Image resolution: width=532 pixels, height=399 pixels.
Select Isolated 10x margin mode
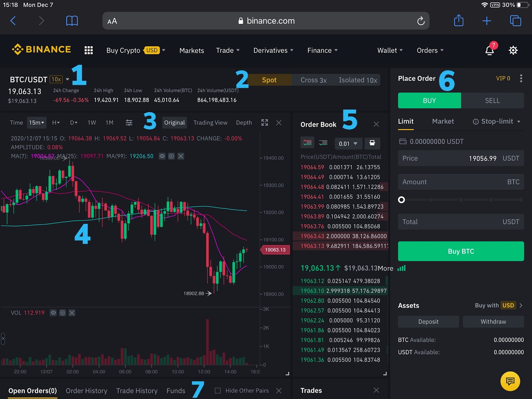(x=358, y=80)
